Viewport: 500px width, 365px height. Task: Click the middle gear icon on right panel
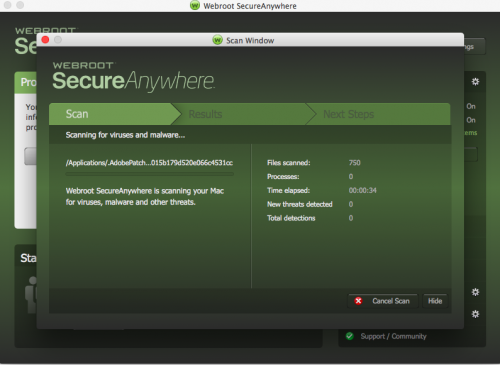click(x=475, y=292)
